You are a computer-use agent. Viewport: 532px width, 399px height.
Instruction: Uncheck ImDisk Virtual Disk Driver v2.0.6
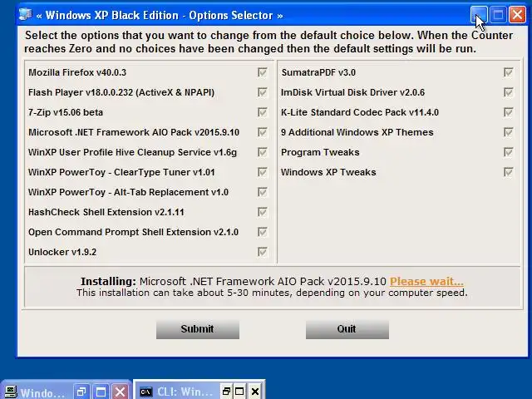click(508, 92)
